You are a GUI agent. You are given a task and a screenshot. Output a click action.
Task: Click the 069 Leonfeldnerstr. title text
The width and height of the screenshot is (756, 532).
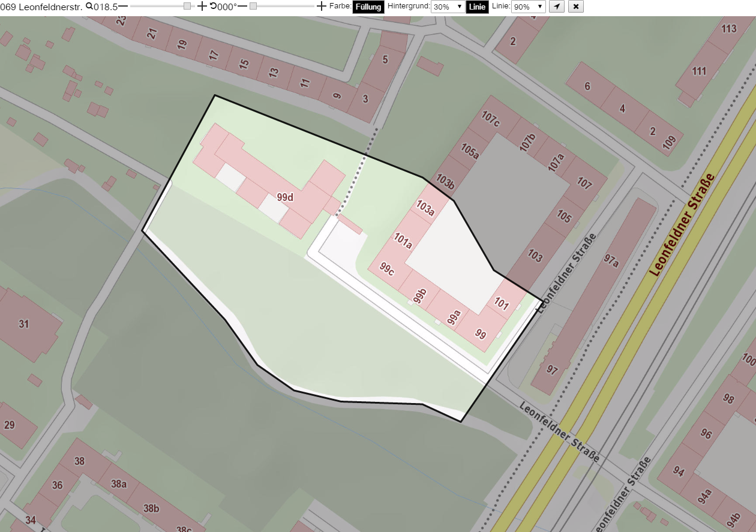pos(41,7)
